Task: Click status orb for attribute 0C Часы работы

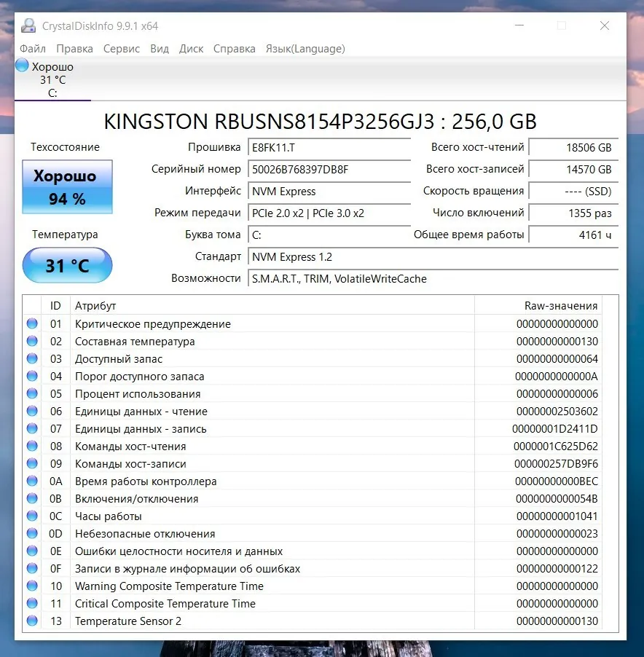Action: point(32,516)
